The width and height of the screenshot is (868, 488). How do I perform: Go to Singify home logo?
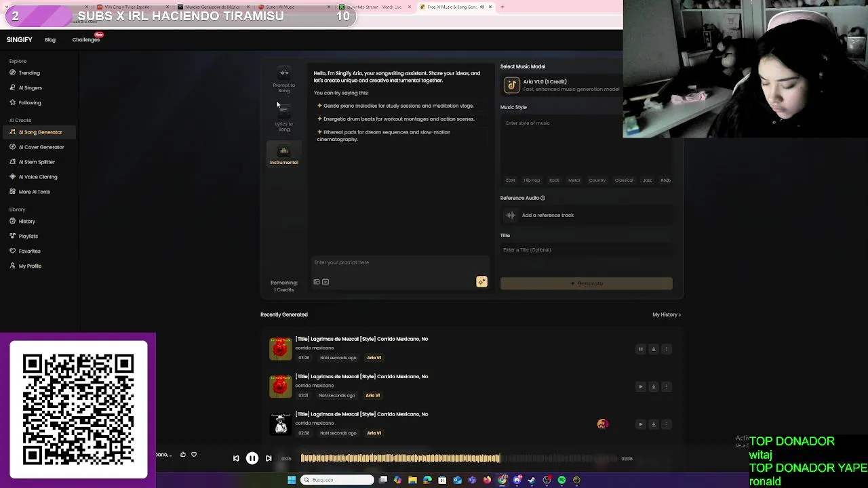[20, 40]
